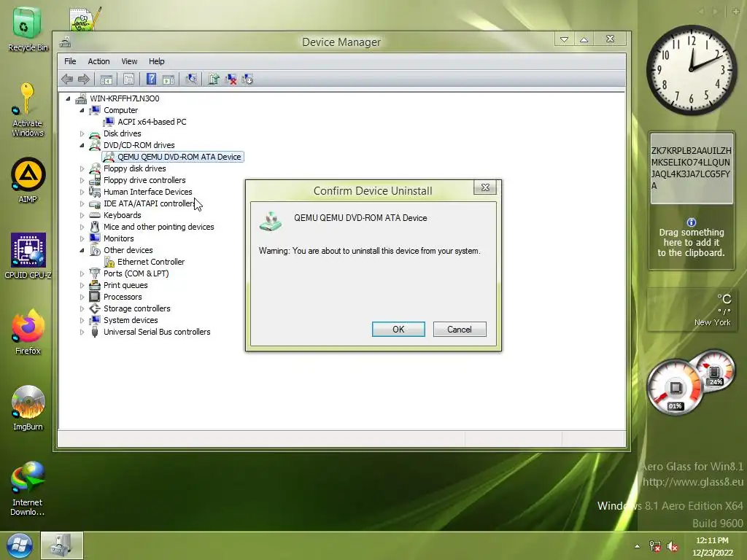Close the Confirm Device Uninstall dialog
747x560 pixels.
click(485, 187)
